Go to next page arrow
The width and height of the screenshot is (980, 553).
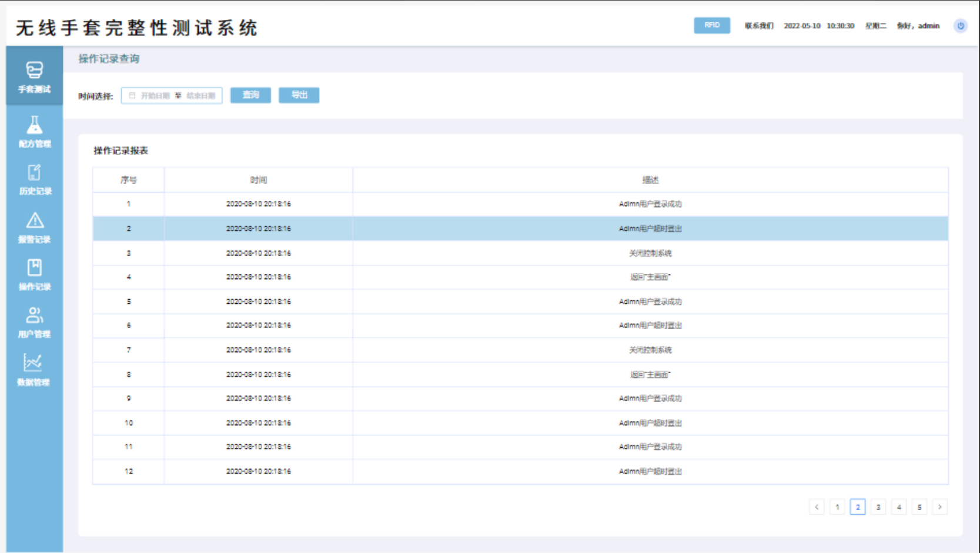click(939, 507)
